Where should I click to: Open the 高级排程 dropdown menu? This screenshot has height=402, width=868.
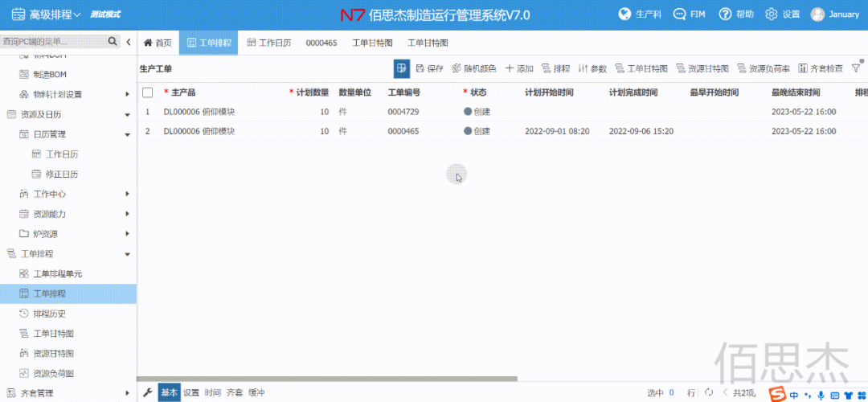(x=47, y=14)
